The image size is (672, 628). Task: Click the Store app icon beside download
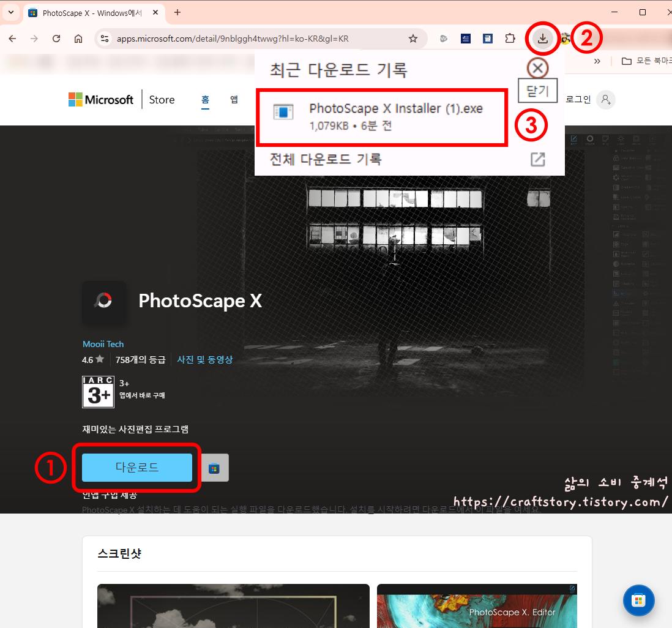214,468
